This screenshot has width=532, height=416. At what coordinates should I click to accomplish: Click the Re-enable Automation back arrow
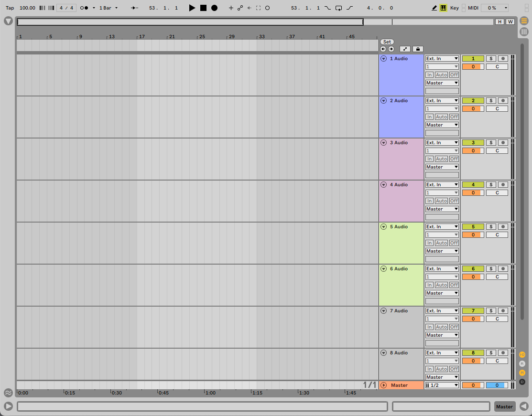coord(249,8)
